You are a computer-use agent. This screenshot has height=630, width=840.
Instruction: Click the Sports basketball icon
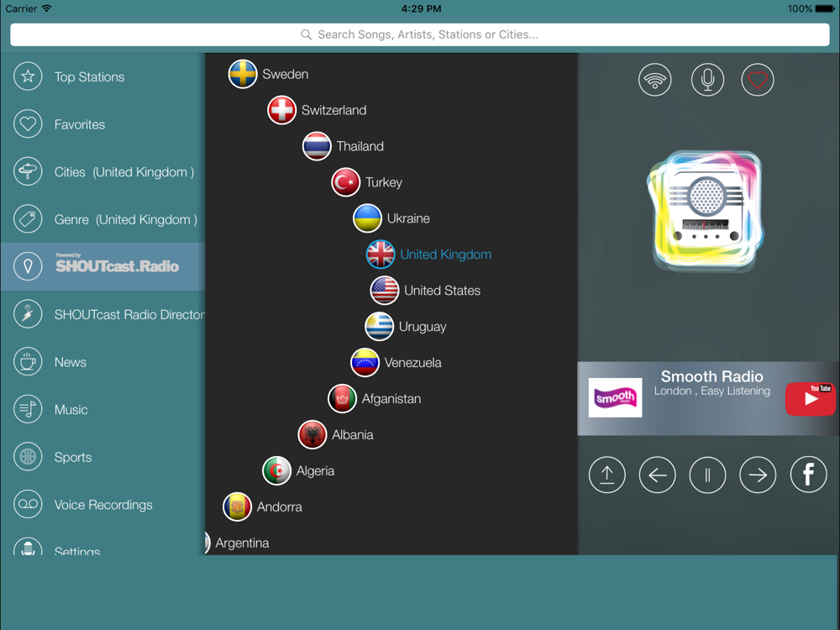(x=28, y=457)
